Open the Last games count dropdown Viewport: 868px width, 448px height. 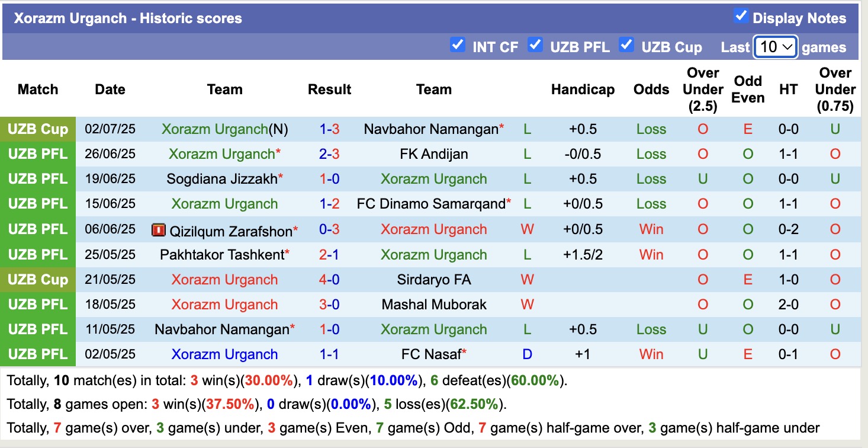point(776,46)
